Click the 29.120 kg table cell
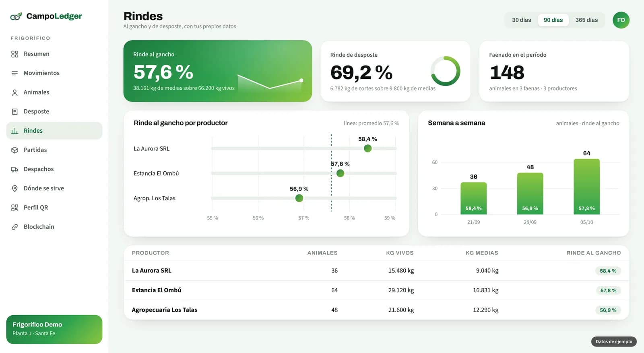This screenshot has width=644, height=353. (x=401, y=290)
